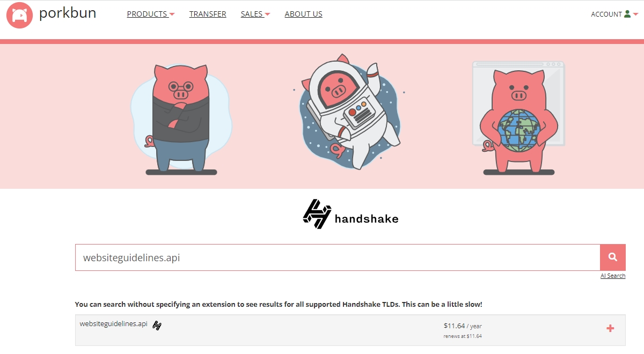Screen dimensions: 644x354
Task: Open the ABOUT US menu item
Action: [303, 14]
